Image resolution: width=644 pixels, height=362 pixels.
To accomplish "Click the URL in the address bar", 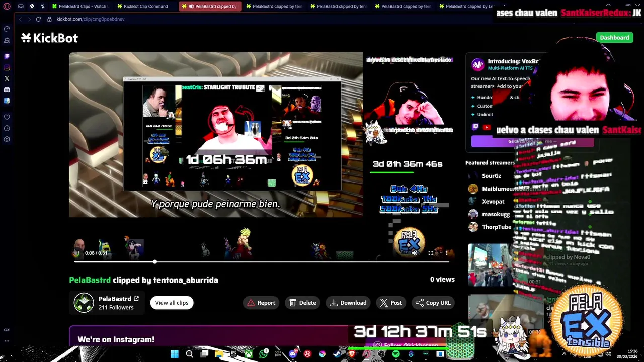I will (91, 19).
